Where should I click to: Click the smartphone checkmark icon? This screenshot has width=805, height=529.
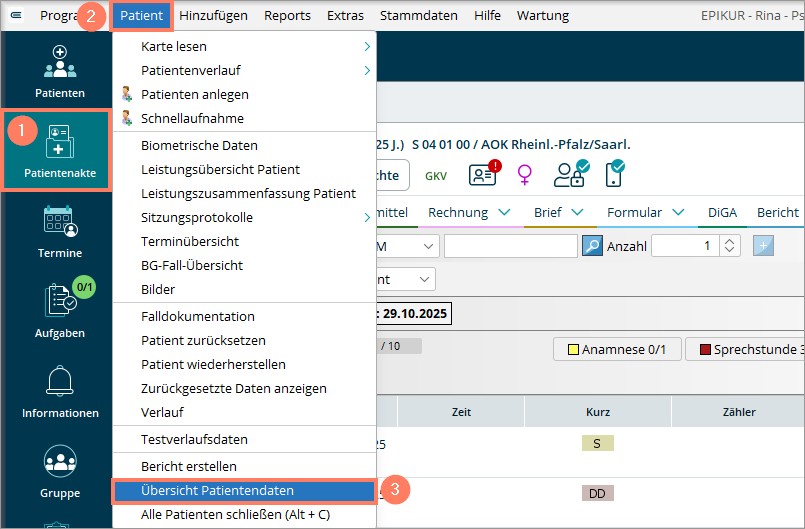point(615,174)
